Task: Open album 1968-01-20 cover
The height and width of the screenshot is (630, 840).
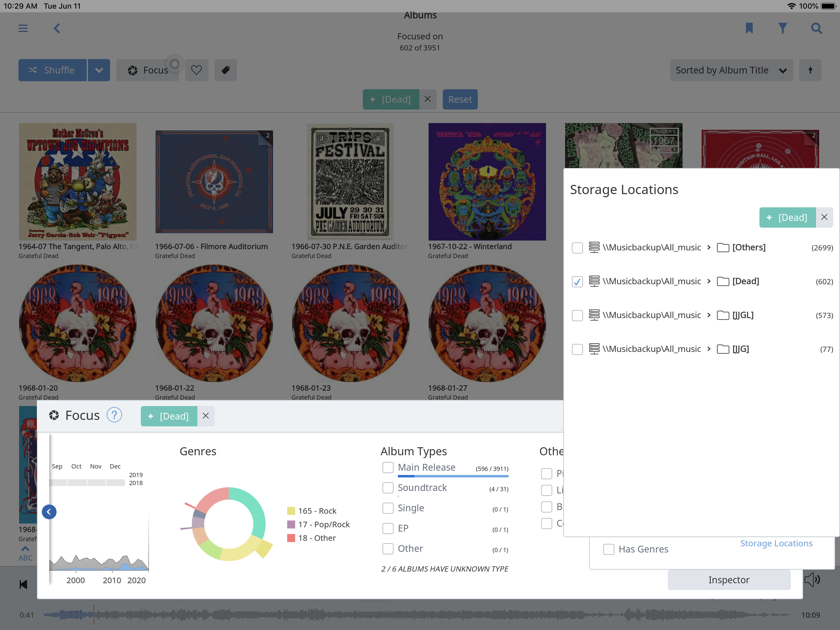Action: tap(77, 323)
